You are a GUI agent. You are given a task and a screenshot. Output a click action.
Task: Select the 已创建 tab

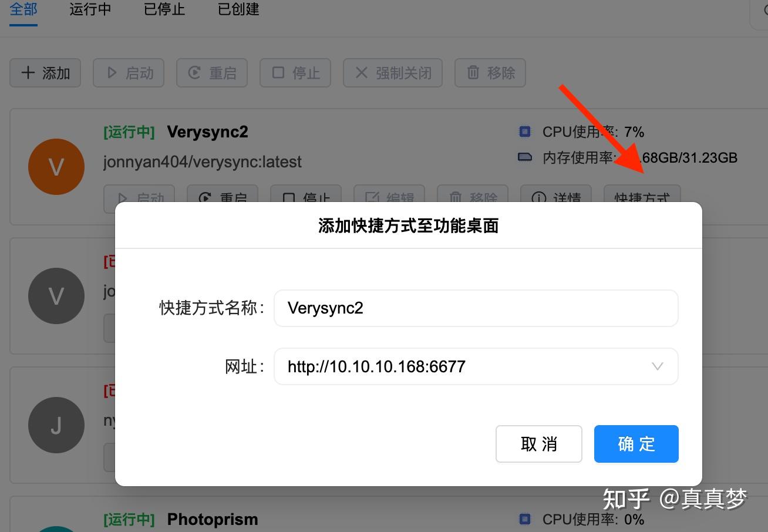(x=238, y=9)
